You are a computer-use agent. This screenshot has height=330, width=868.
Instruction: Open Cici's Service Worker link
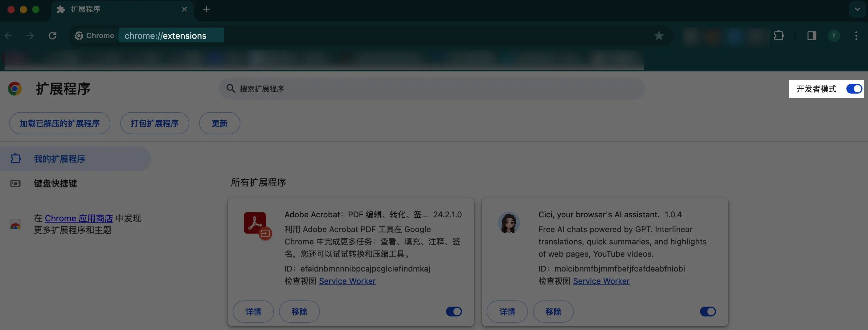click(x=601, y=281)
